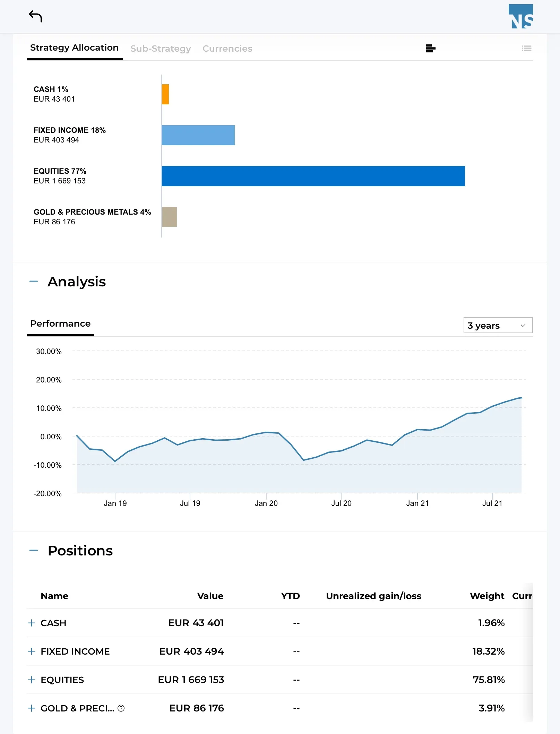Click the Jan 19 axis label

(115, 503)
